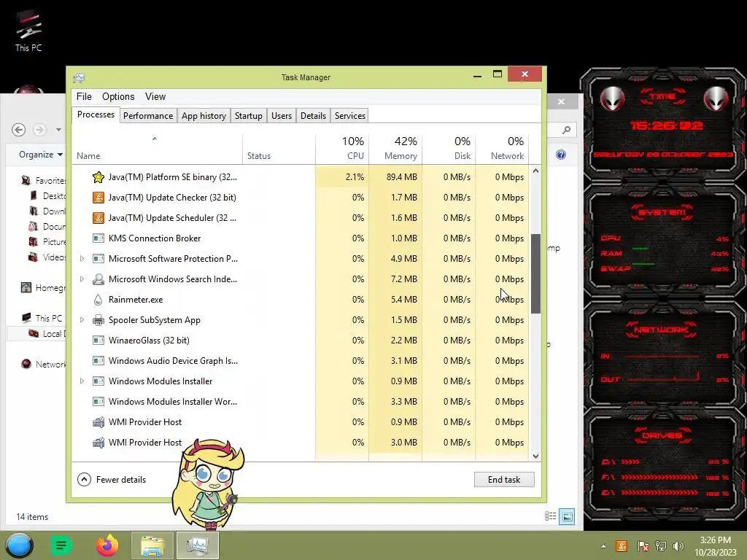
Task: Switch to File Explorer taskbar button
Action: click(152, 545)
